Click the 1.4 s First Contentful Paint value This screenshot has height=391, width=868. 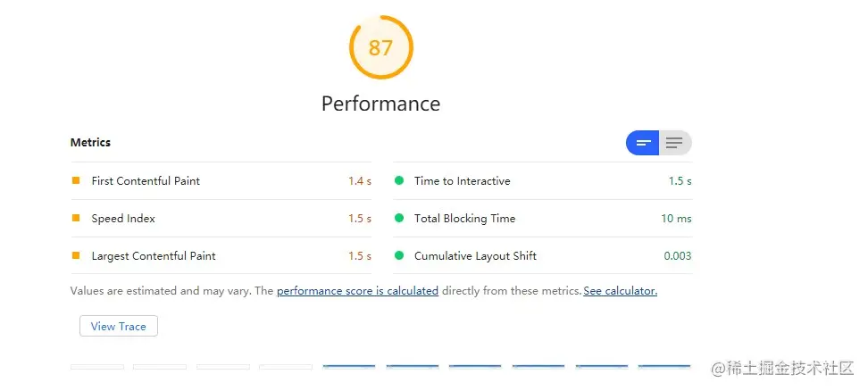click(359, 181)
